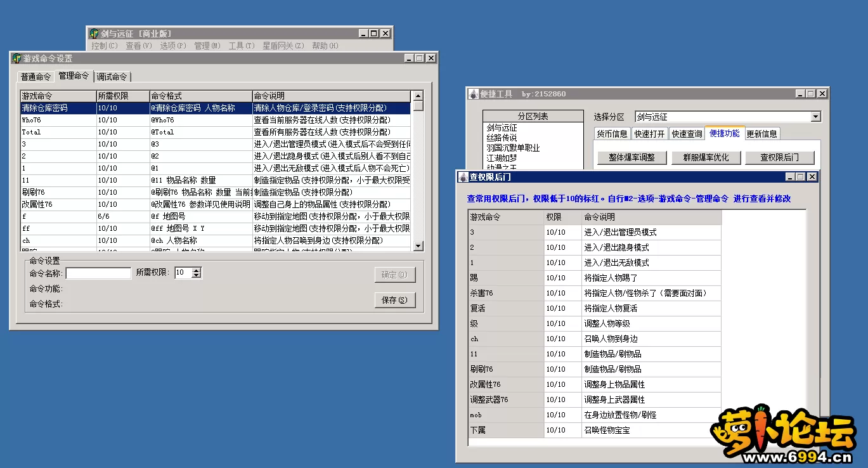Click the 保存(S) button
Viewport: 868px width, 468px height.
[395, 300]
